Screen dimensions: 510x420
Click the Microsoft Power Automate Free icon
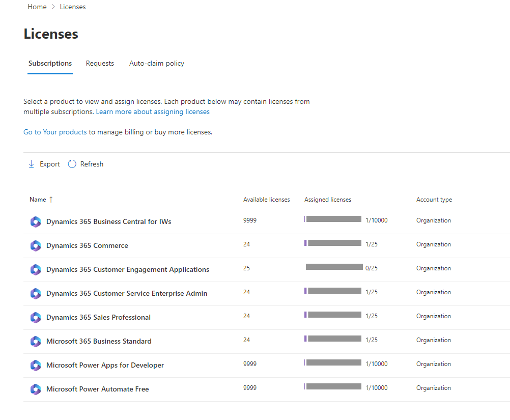tap(35, 389)
